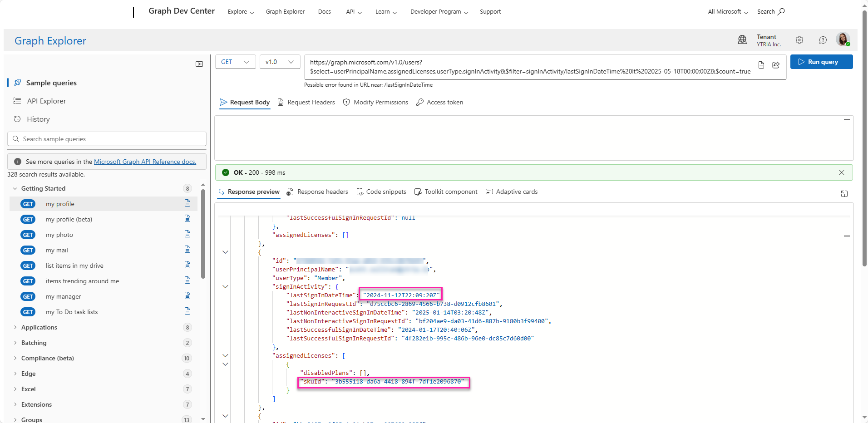Open the Learn menu dropdown
Screen dimensions: 868x423
[x=386, y=12]
